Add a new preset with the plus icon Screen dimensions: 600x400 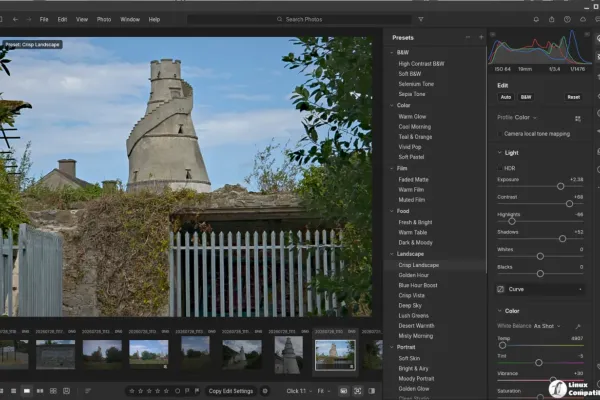pyautogui.click(x=481, y=38)
